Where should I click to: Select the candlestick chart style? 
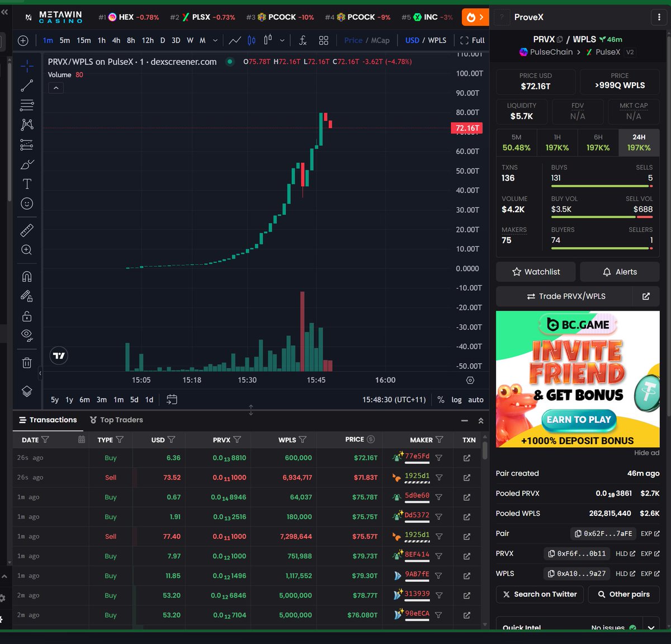pyautogui.click(x=252, y=40)
